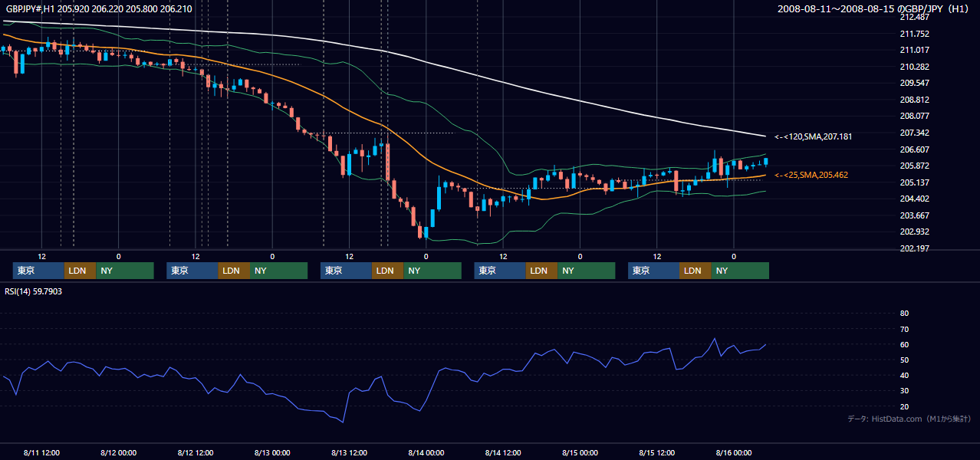Click the NY session block for 8/13
The height and width of the screenshot is (460, 980).
432,271
